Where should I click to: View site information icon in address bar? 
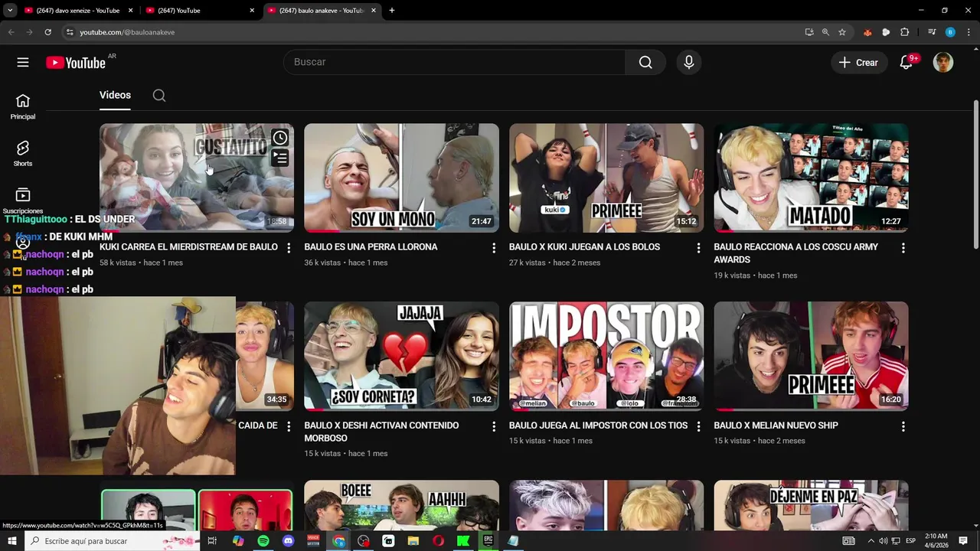point(70,32)
